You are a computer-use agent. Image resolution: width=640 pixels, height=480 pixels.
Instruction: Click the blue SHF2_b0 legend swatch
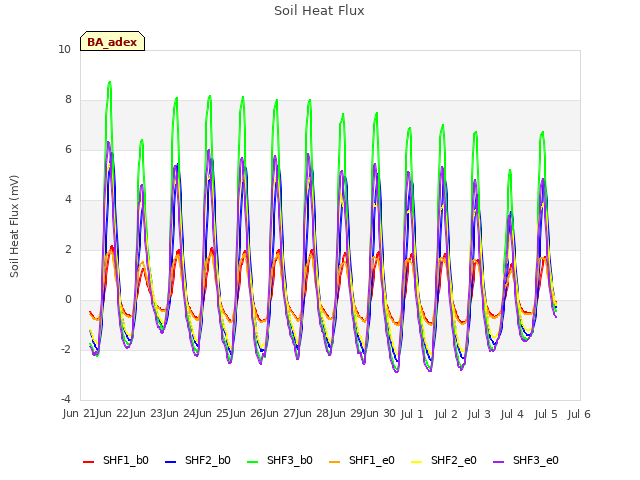171,462
